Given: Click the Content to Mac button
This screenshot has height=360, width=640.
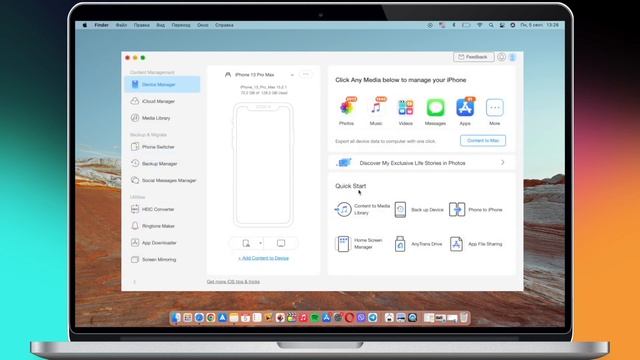Looking at the screenshot, I should coord(483,140).
